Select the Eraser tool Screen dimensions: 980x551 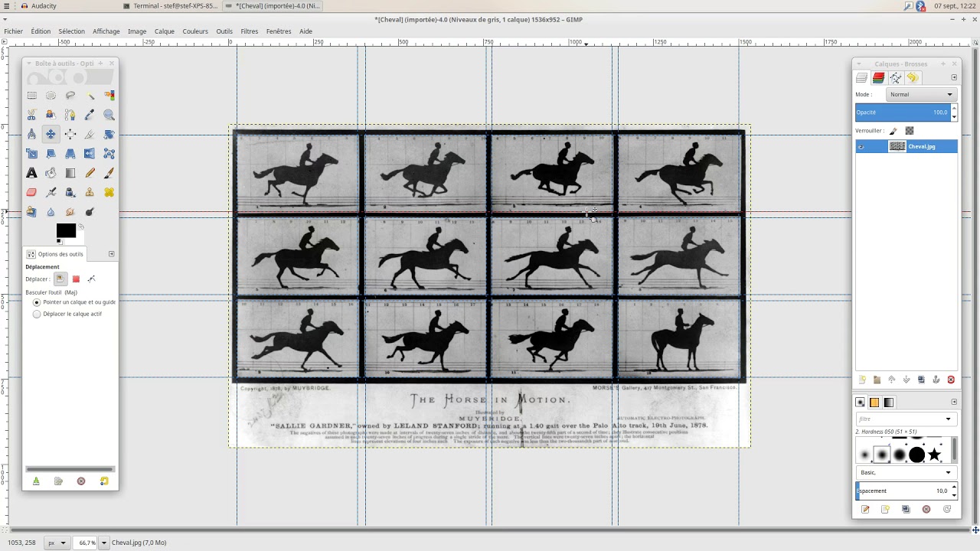point(31,192)
